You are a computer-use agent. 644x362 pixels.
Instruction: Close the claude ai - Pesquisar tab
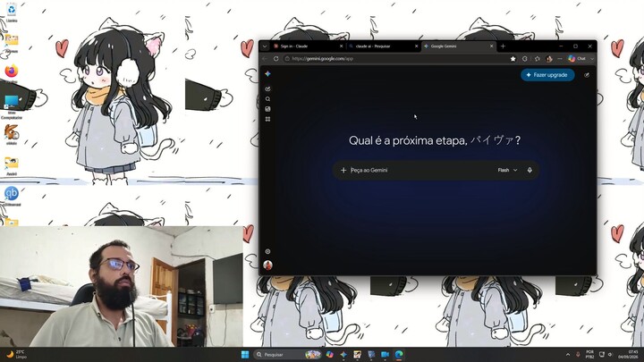(x=416, y=46)
